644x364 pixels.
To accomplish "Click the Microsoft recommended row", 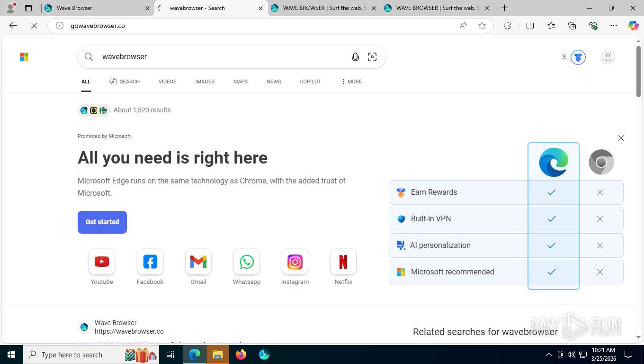I will 506,272.
